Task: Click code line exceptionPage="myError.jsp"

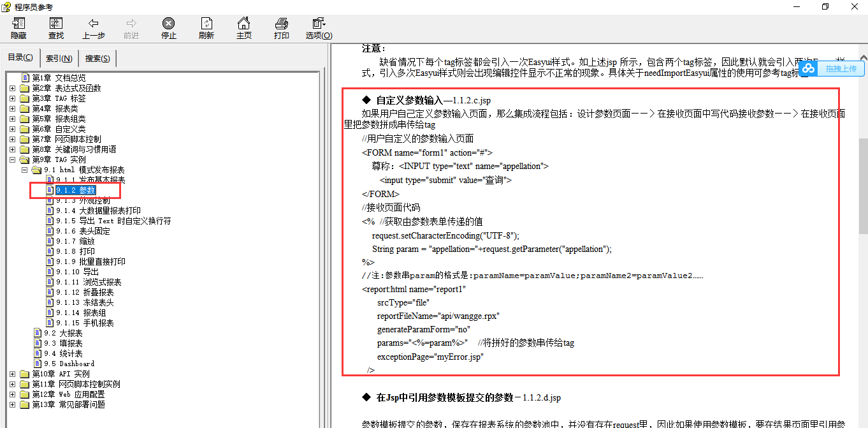Action: 430,357
